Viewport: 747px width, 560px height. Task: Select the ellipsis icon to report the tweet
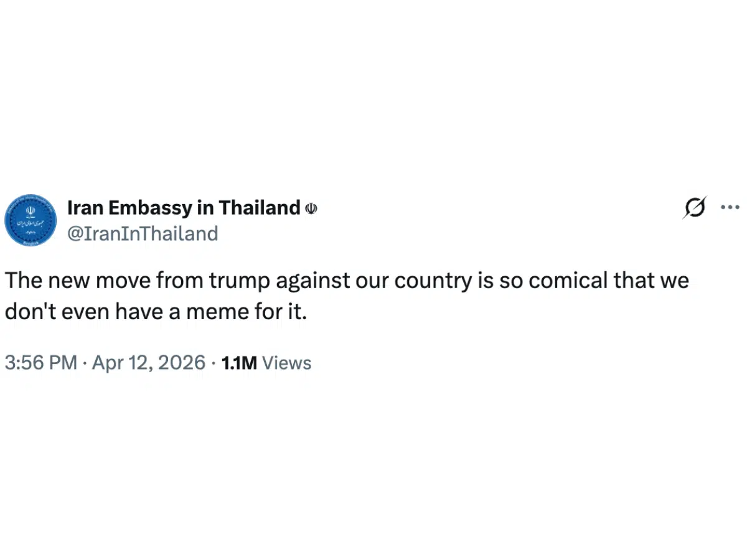730,207
